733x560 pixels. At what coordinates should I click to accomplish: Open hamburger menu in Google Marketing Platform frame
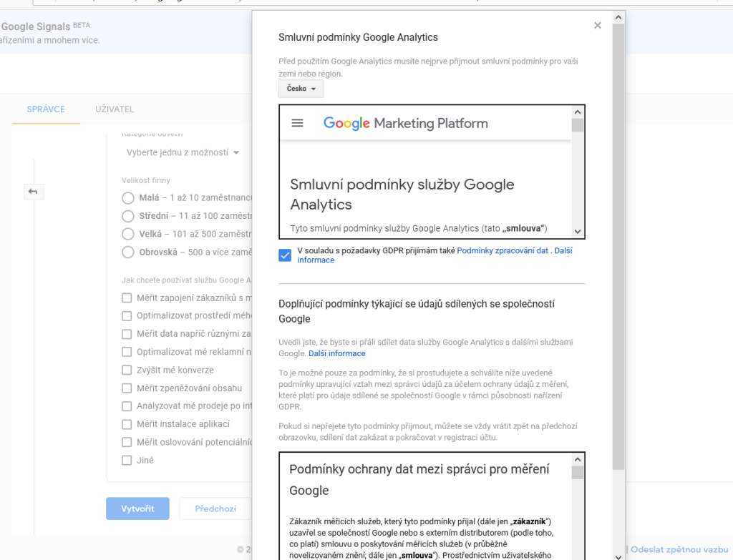tap(297, 123)
